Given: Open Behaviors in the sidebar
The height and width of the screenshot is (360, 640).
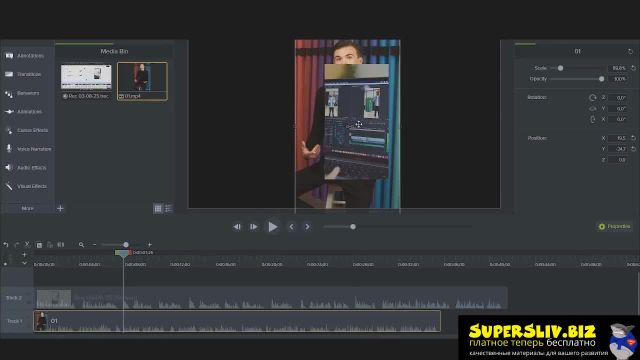Looking at the screenshot, I should (27, 93).
